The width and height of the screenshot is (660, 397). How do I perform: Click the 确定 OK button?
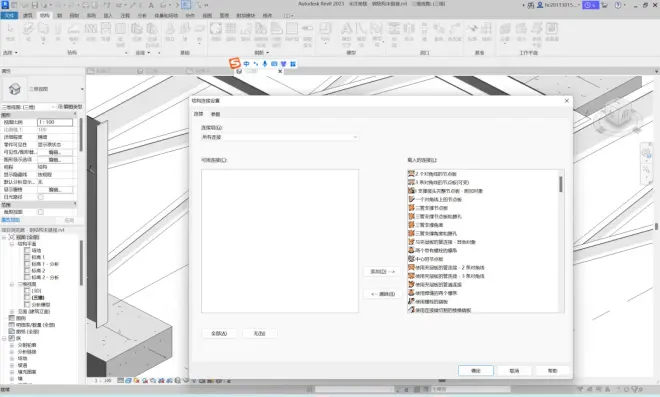[476, 370]
